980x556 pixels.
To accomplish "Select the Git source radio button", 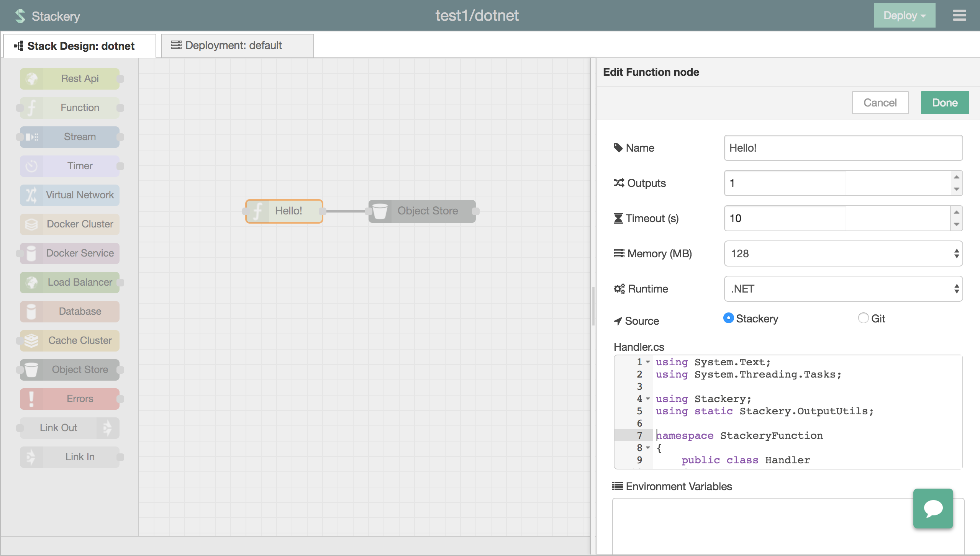I will coord(863,318).
